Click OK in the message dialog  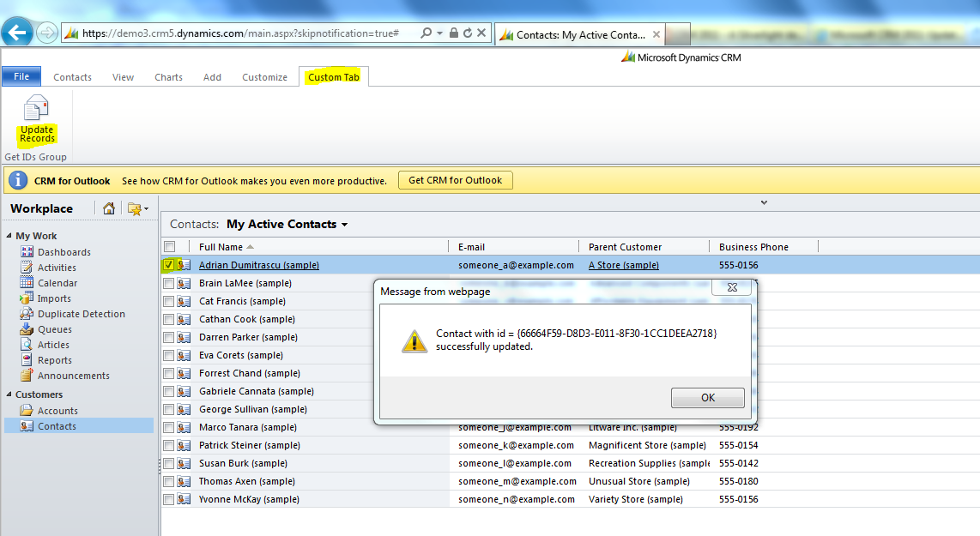tap(707, 398)
